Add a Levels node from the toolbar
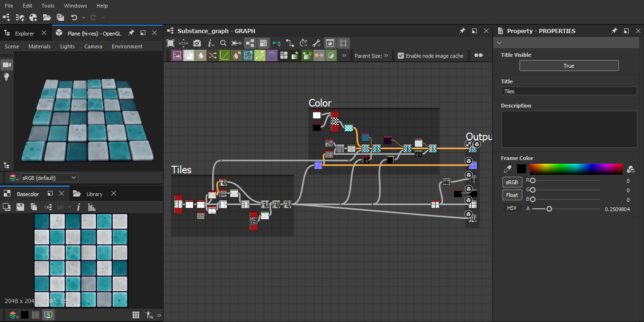 [x=224, y=55]
